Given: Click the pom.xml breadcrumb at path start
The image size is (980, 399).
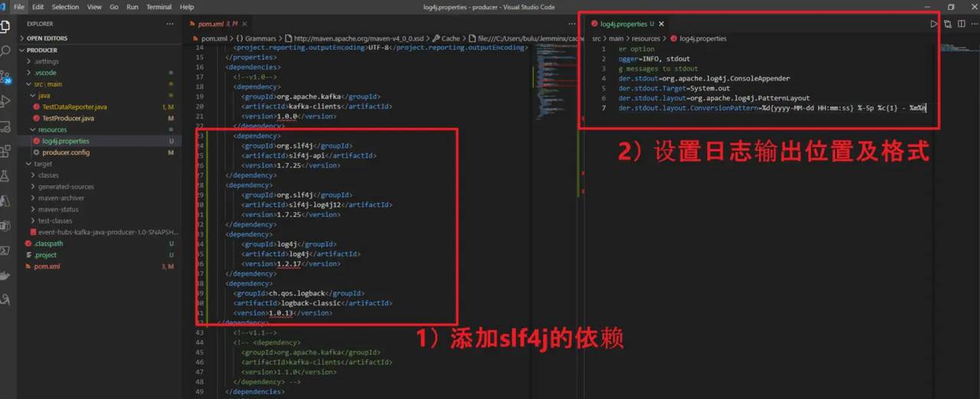Looking at the screenshot, I should 208,38.
